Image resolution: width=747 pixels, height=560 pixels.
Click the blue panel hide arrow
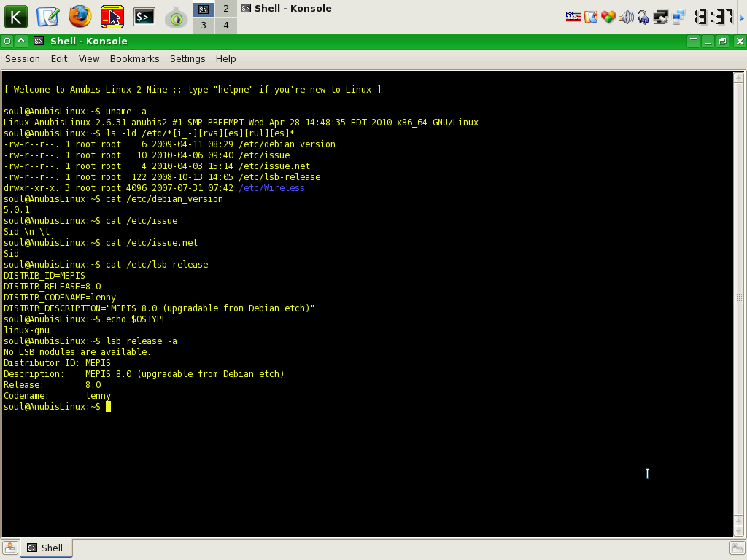click(x=741, y=18)
